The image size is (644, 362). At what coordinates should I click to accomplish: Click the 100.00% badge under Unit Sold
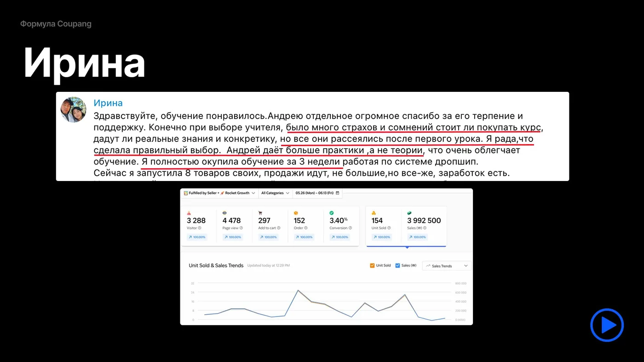(381, 237)
